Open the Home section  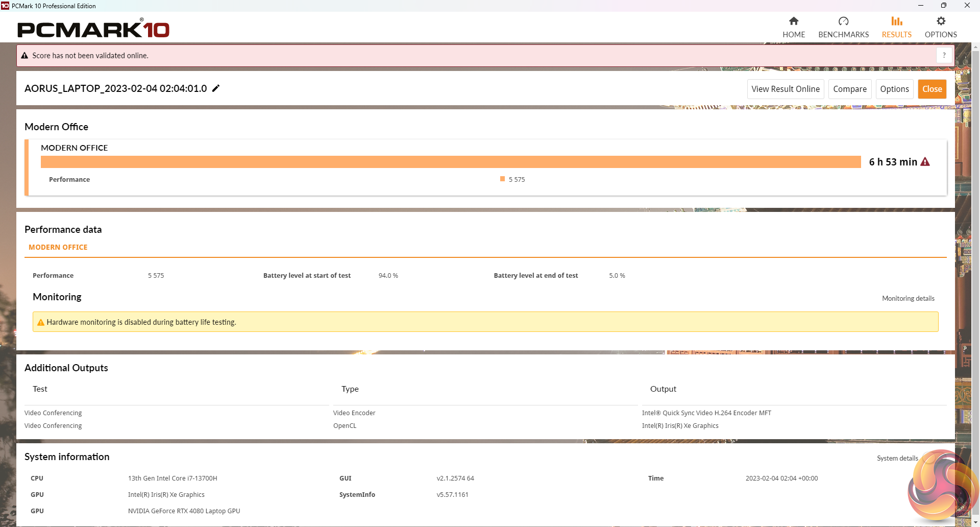(794, 27)
